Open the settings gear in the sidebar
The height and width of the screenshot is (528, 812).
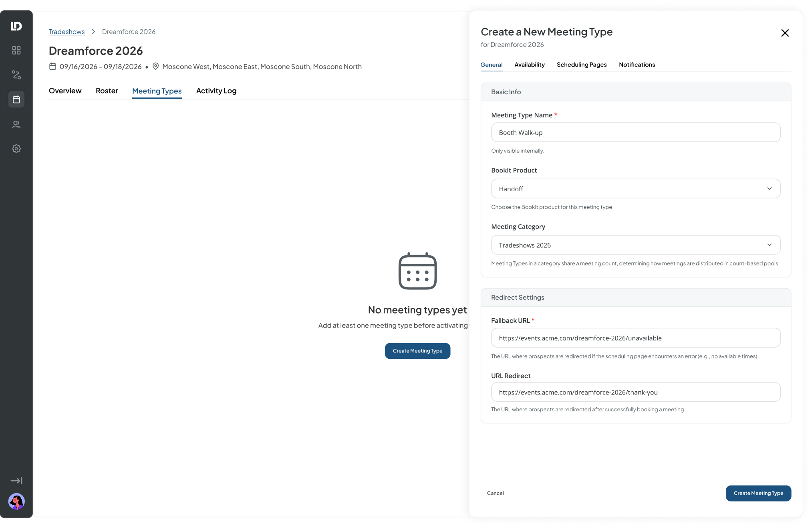(16, 149)
